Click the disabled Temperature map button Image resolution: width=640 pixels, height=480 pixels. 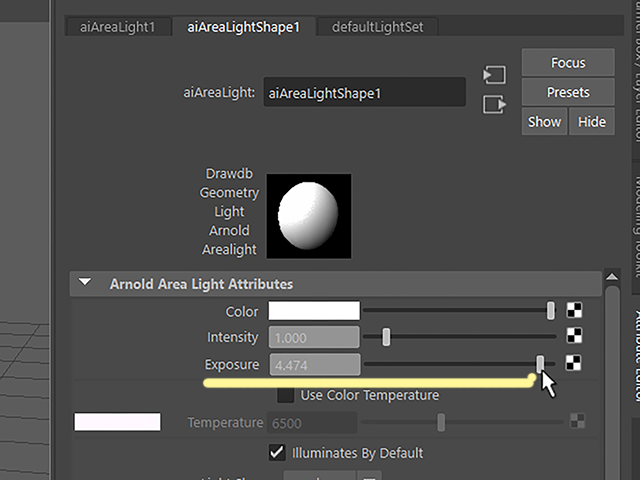578,421
